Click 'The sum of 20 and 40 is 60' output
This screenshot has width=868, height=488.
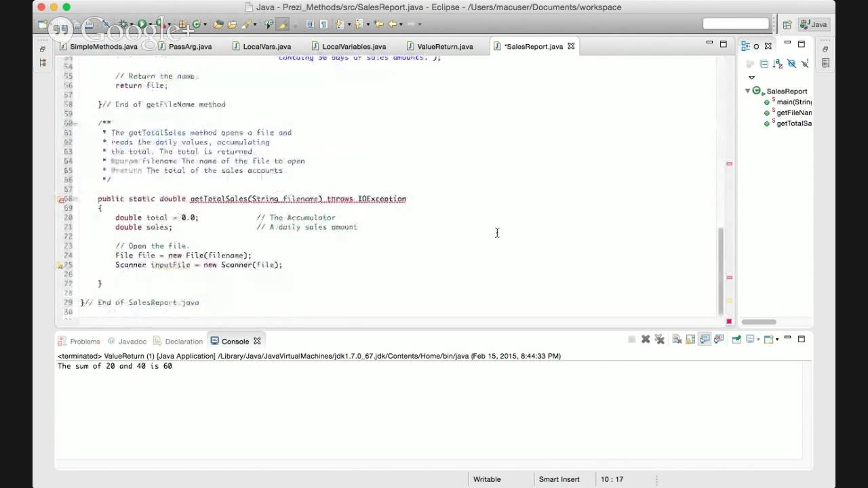pos(115,366)
